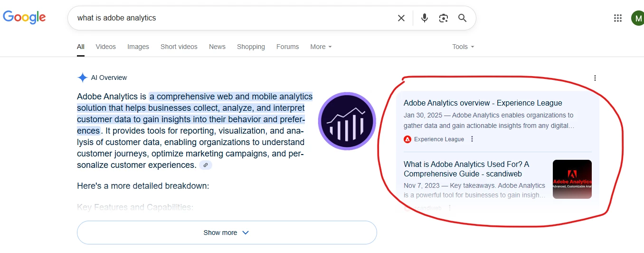
Task: Open What is Adobe Analytics Used For guide
Action: pyautogui.click(x=466, y=169)
